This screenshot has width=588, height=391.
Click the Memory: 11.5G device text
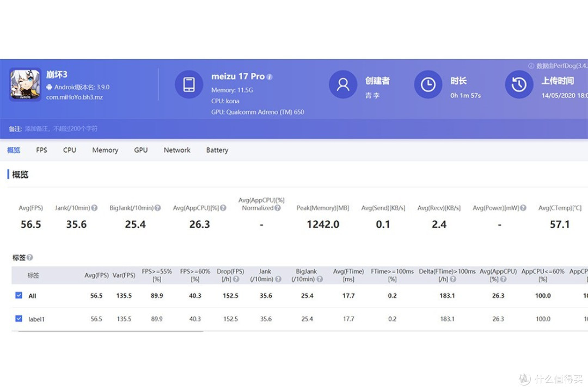pyautogui.click(x=232, y=90)
